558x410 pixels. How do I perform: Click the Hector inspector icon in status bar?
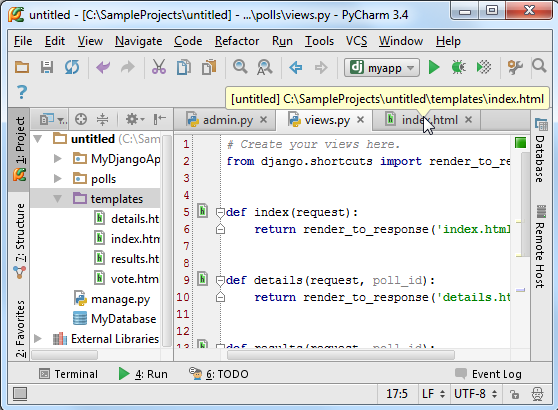(x=537, y=394)
